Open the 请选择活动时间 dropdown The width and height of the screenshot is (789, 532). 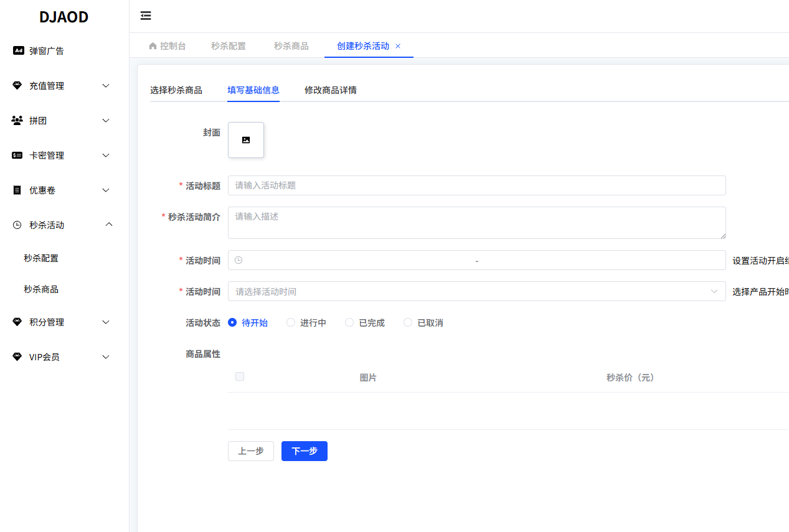(x=476, y=291)
